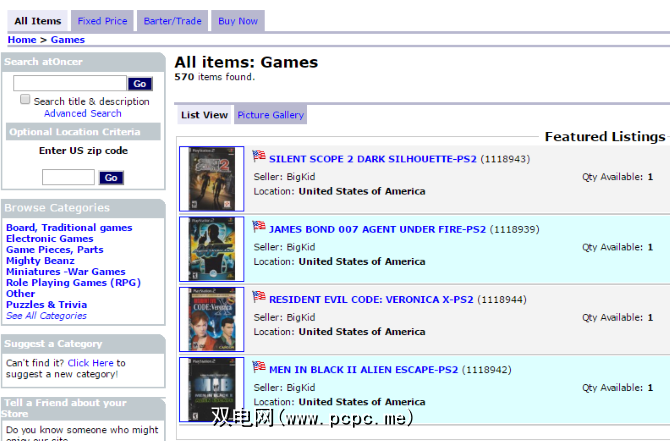Screen dimensions: 670x441
Task: Click the All items: Games heading
Action: (246, 62)
